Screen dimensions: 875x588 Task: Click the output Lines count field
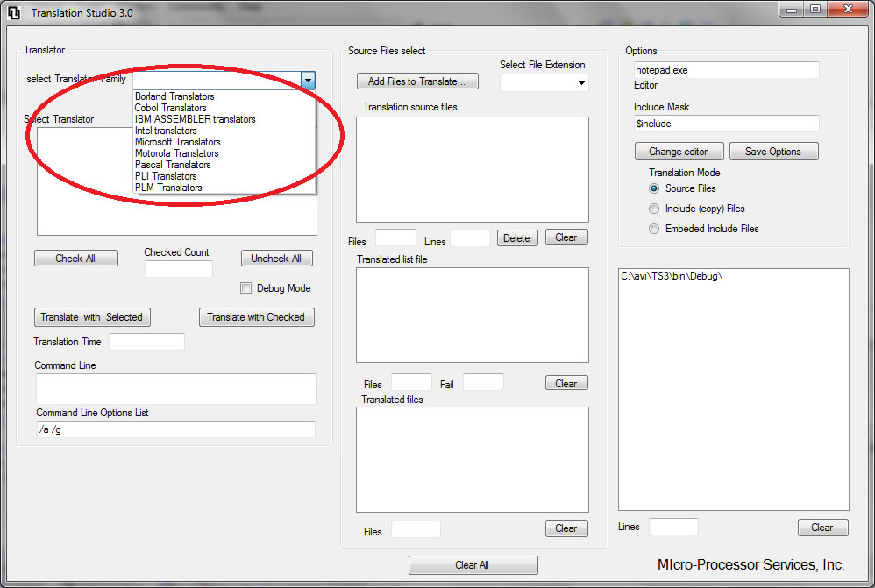[673, 527]
